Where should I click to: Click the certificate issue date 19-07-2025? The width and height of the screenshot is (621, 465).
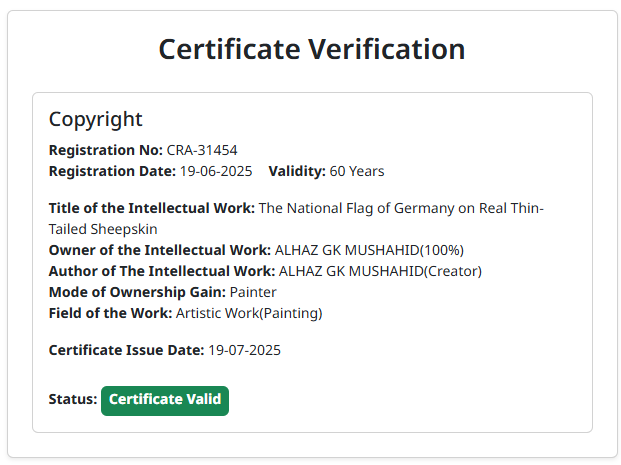pos(244,350)
